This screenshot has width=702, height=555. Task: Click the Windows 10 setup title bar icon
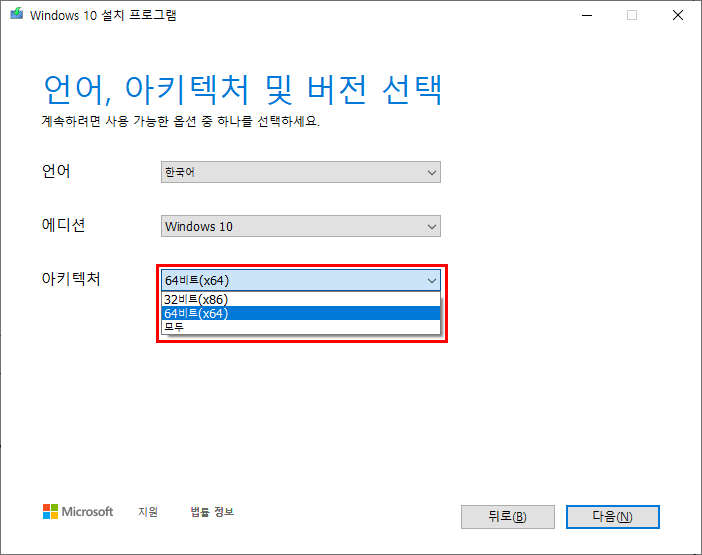click(x=17, y=14)
